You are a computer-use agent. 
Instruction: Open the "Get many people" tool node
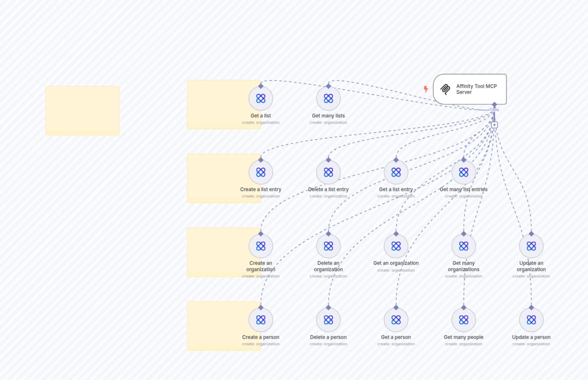pyautogui.click(x=464, y=320)
